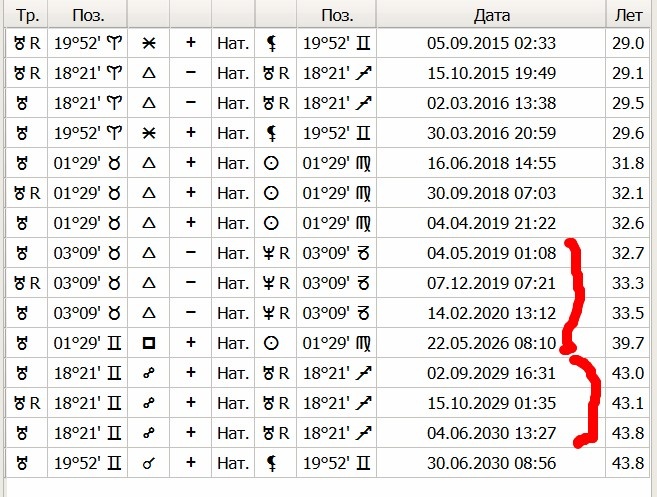Click trine aspect icon in 15.10.2015 row
The width and height of the screenshot is (657, 497).
[149, 73]
